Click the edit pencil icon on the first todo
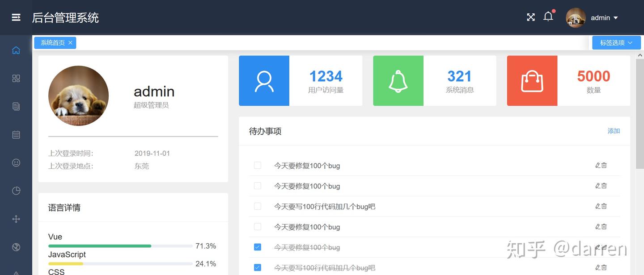 coord(598,165)
